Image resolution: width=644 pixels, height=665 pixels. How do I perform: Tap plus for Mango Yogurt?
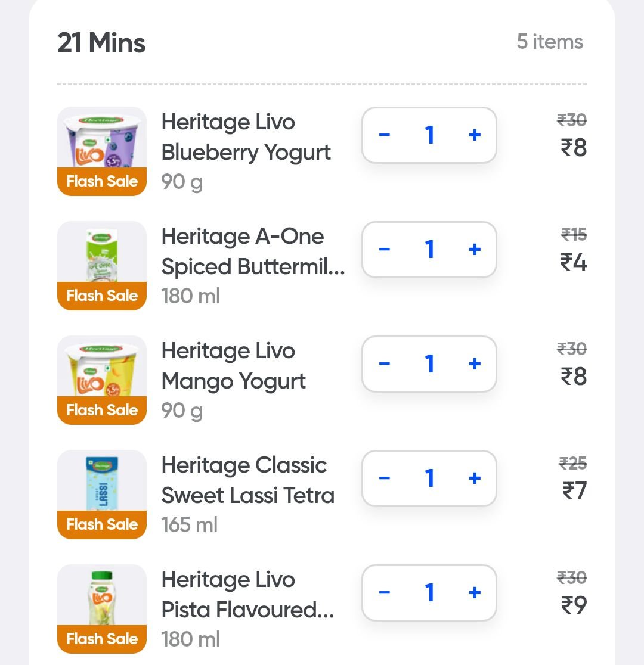click(475, 364)
